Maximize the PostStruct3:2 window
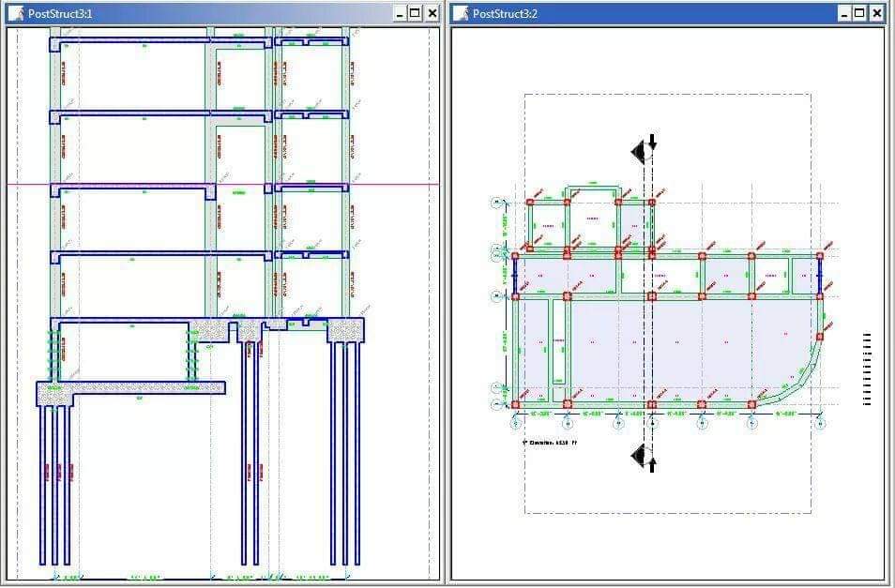This screenshot has width=895, height=588. tap(859, 13)
